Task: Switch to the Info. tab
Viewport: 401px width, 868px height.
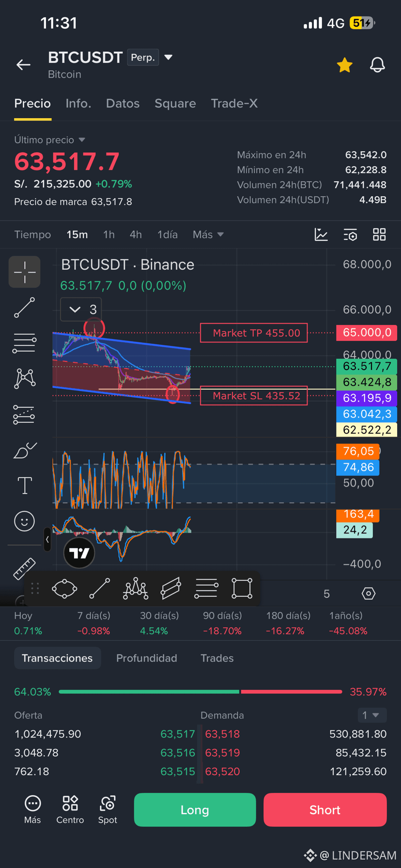Action: pyautogui.click(x=78, y=103)
